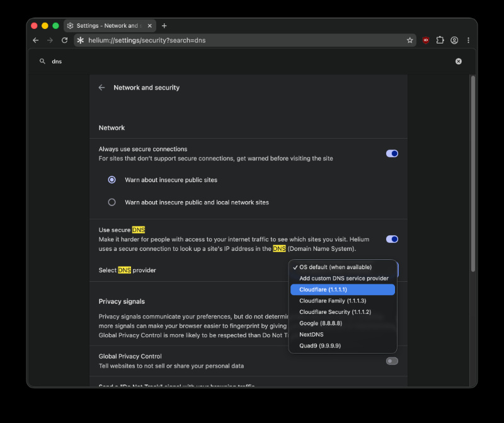Toggle the Use secure DNS switch

[x=392, y=240]
